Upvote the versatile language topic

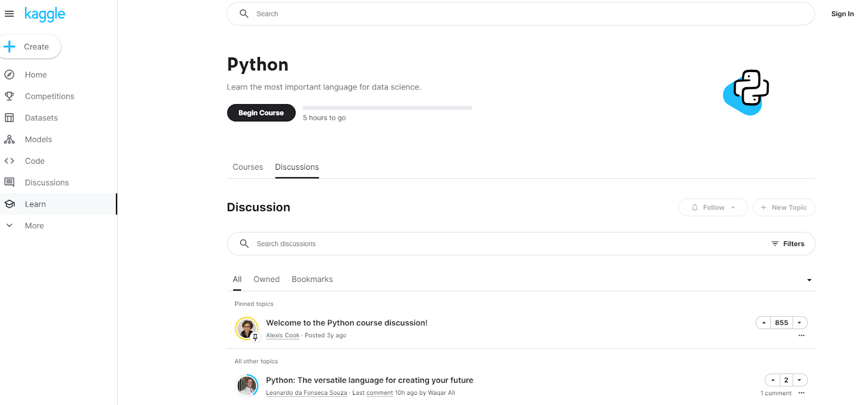(773, 380)
